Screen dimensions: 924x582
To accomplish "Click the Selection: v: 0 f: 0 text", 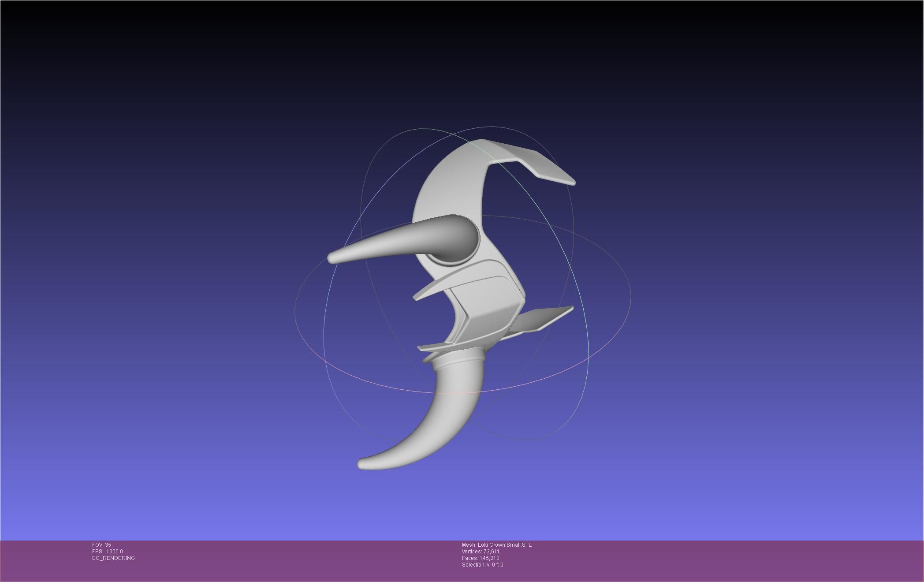I will (483, 565).
